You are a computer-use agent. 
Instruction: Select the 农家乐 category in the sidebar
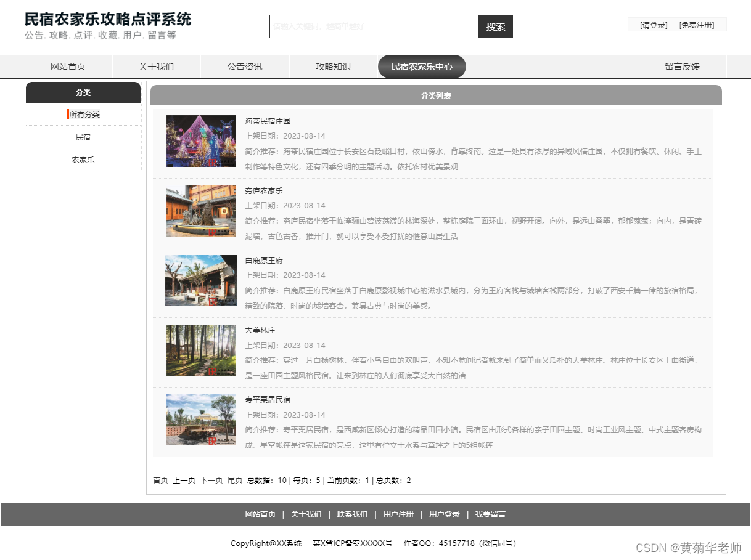coord(83,160)
